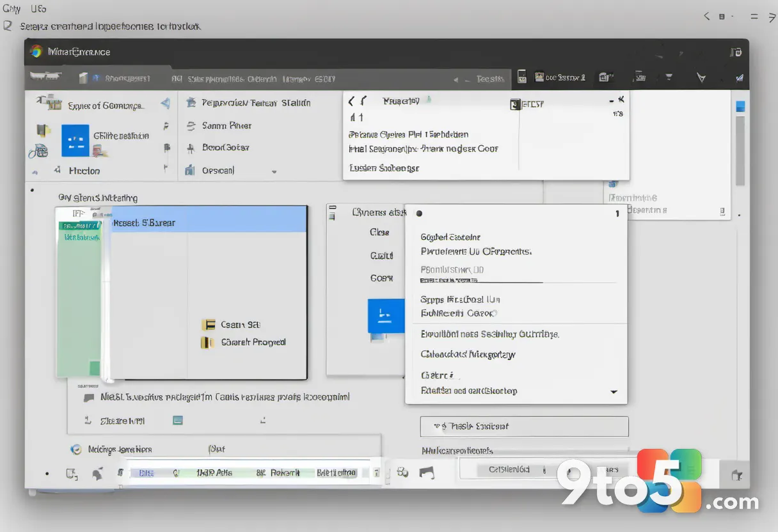Click the Chrome logo in the title bar
This screenshot has height=532, width=778.
[x=36, y=52]
